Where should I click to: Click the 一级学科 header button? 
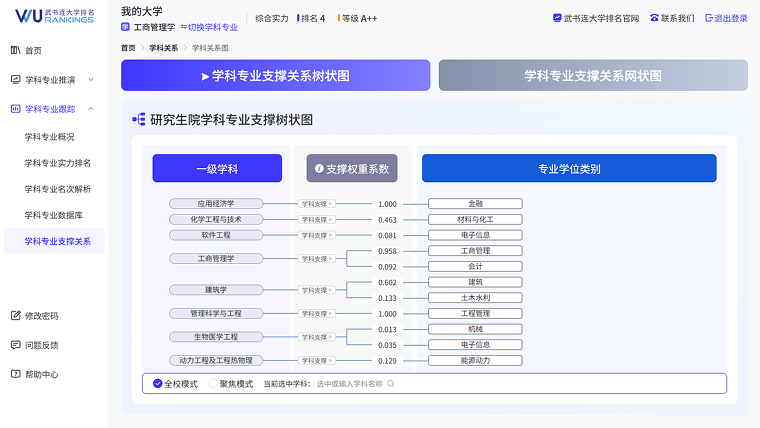[217, 168]
